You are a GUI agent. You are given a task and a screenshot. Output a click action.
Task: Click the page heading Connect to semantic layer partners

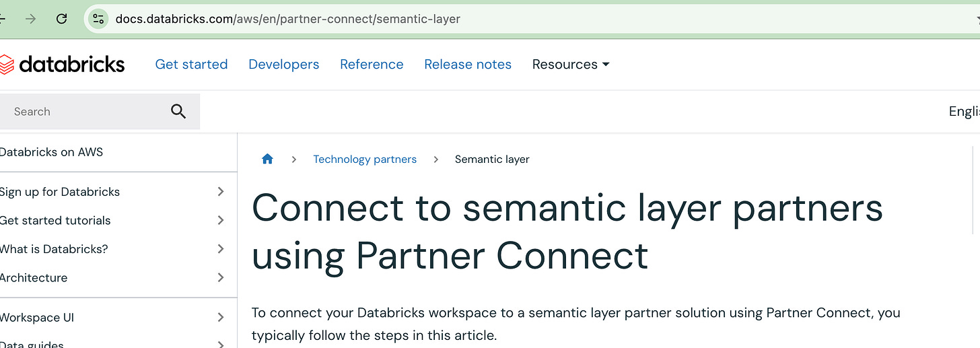pyautogui.click(x=567, y=232)
